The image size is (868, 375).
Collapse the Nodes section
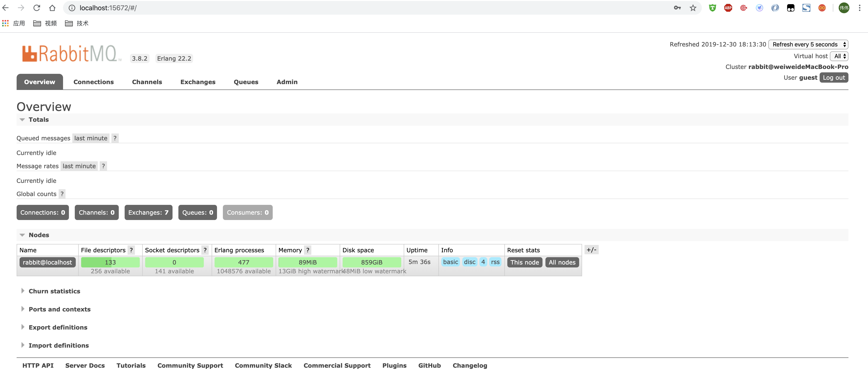click(x=22, y=235)
